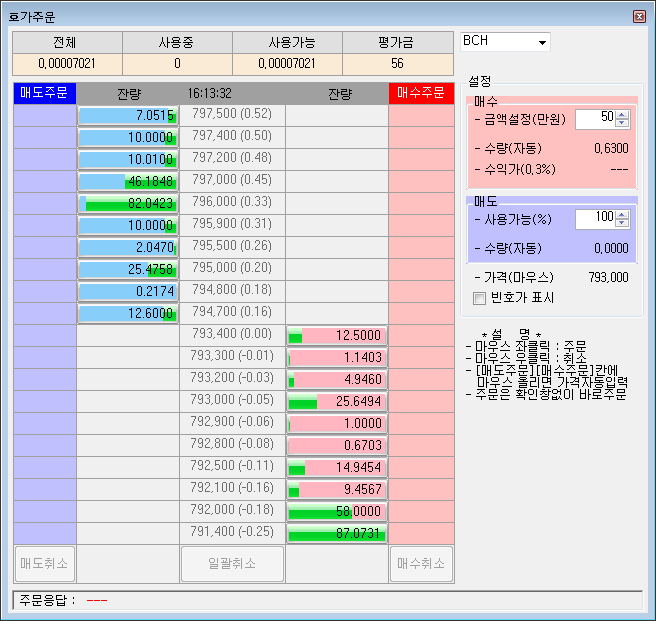656x621 pixels.
Task: Select bid volume bar 87.0731
Action: pos(337,534)
